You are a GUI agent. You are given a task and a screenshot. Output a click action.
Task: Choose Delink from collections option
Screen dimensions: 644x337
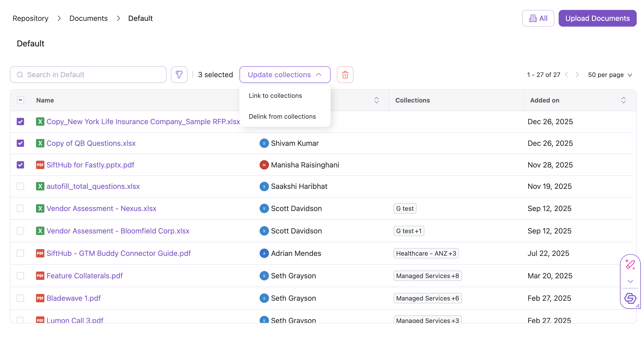(x=282, y=117)
